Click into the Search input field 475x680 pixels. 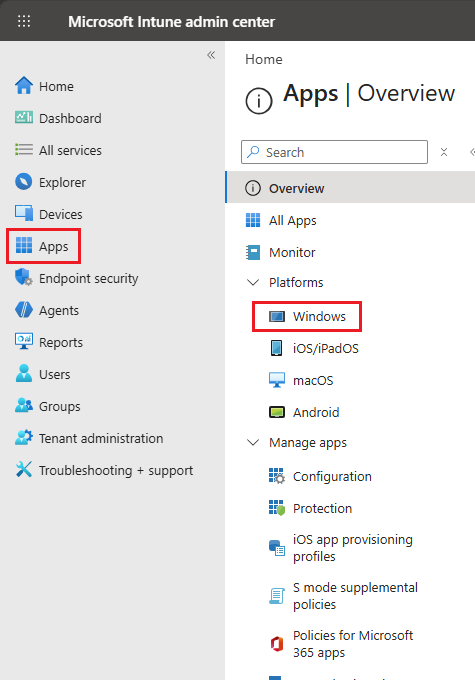[x=334, y=152]
